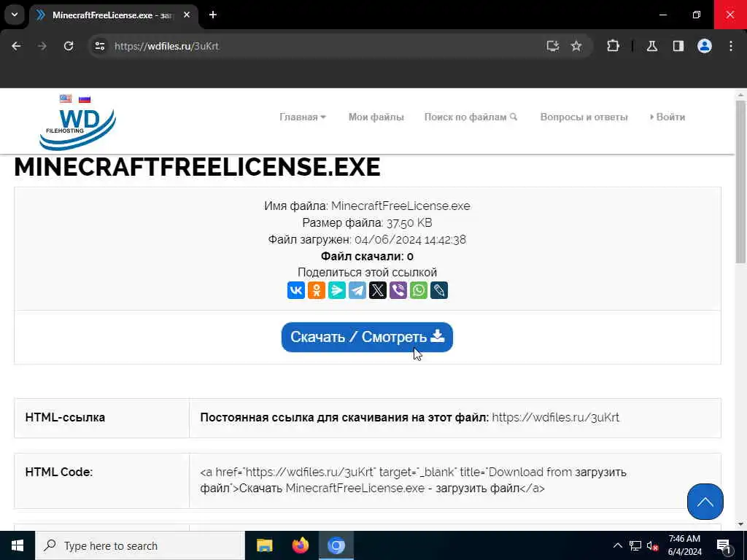Share via dark LiveJournal pencil icon
Screen dimensions: 747x560
pyautogui.click(x=439, y=290)
